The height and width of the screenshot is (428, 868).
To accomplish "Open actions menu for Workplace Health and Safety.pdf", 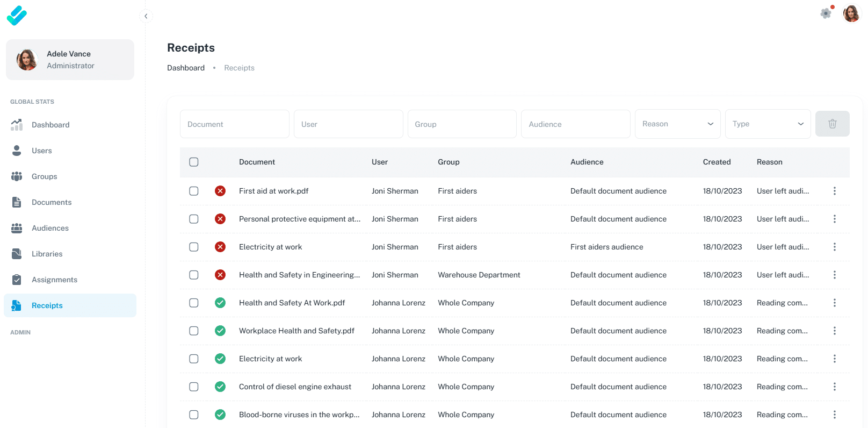I will coord(835,331).
